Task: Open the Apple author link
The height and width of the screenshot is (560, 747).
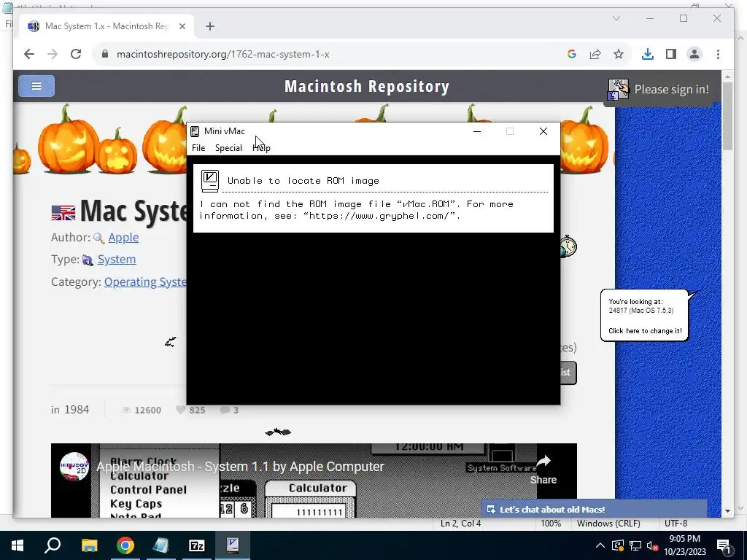Action: (x=123, y=237)
